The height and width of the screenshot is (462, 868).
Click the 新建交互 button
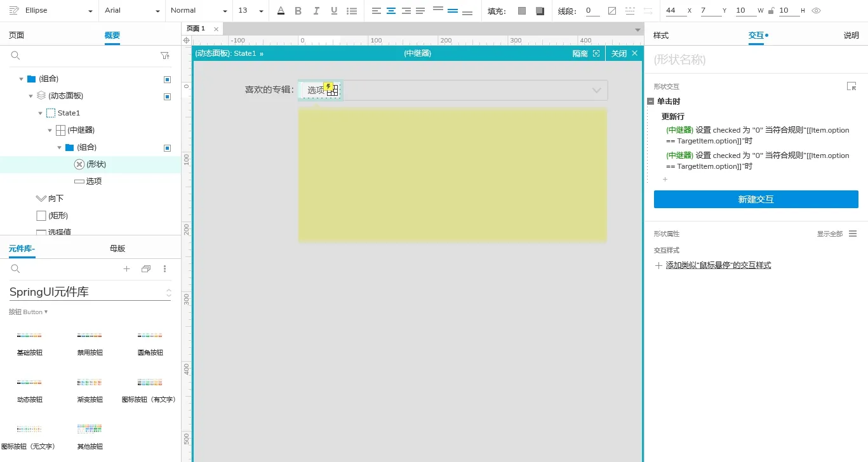(x=756, y=199)
